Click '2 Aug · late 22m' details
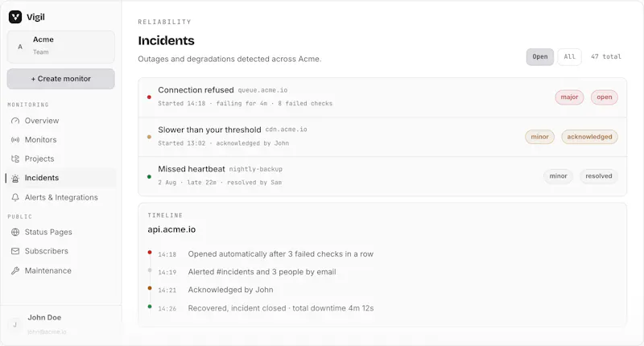 click(x=220, y=183)
